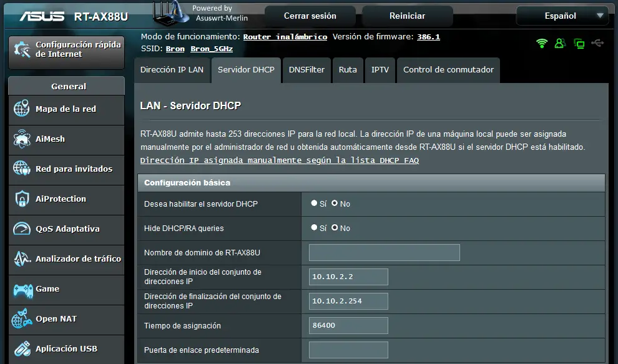618x364 pixels.
Task: Select No for Hide DHCP/RA queries
Action: [335, 227]
